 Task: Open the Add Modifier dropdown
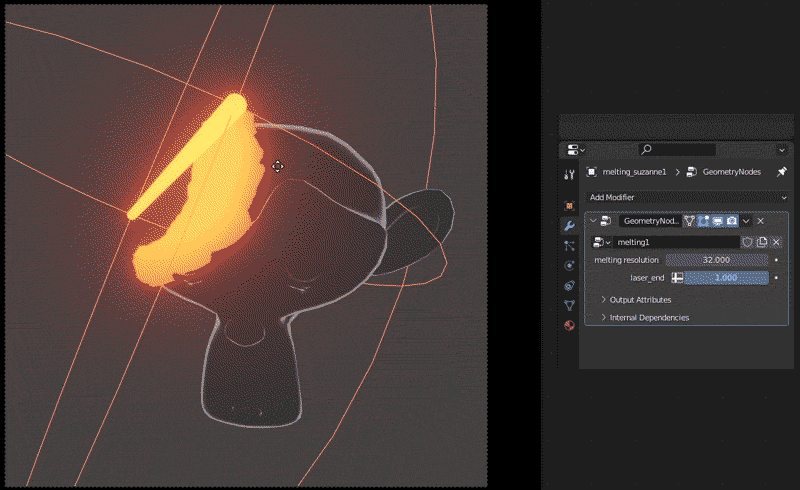[688, 197]
